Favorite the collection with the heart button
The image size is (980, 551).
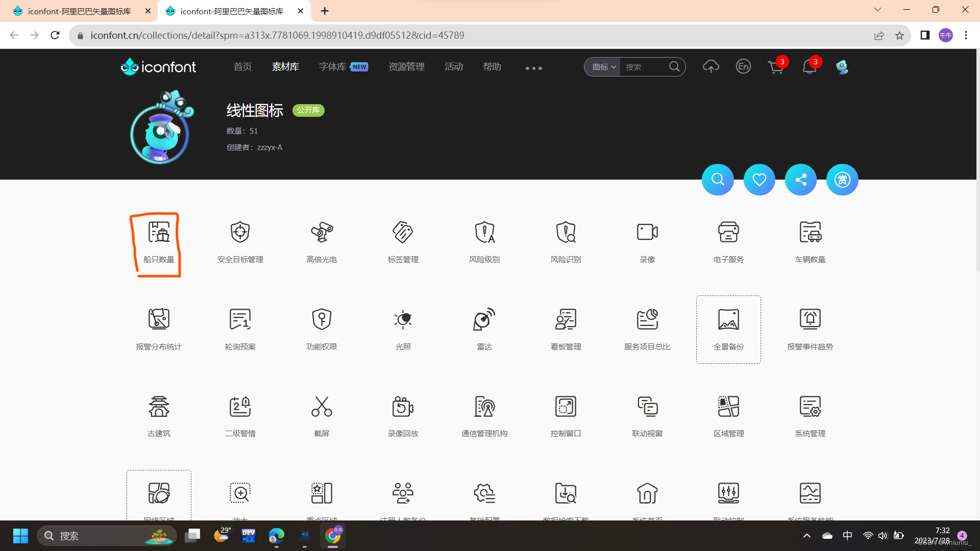(759, 180)
